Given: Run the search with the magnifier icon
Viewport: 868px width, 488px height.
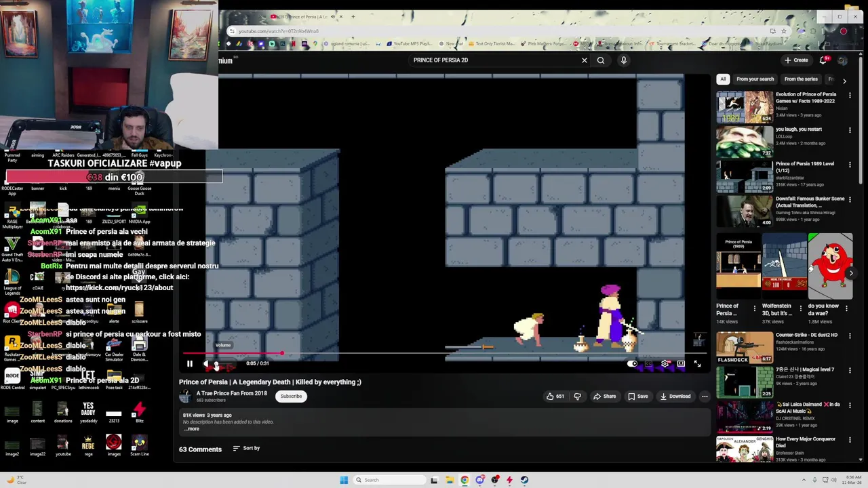Looking at the screenshot, I should click(601, 60).
